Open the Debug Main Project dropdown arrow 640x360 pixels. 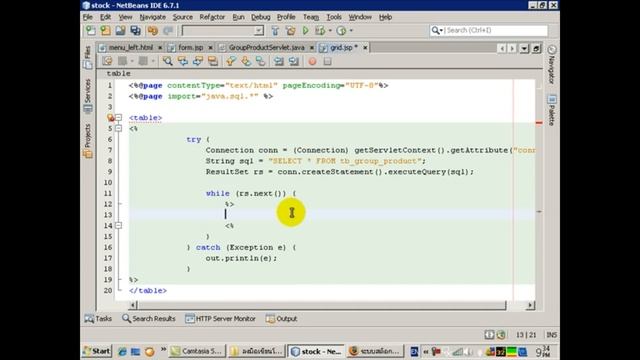coord(330,31)
